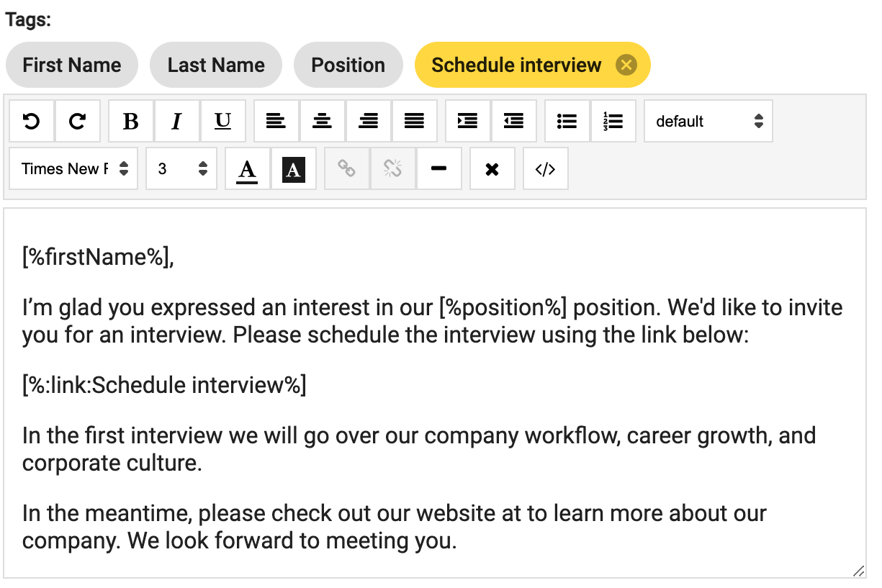Pick the text color
The width and height of the screenshot is (882, 588).
248,169
